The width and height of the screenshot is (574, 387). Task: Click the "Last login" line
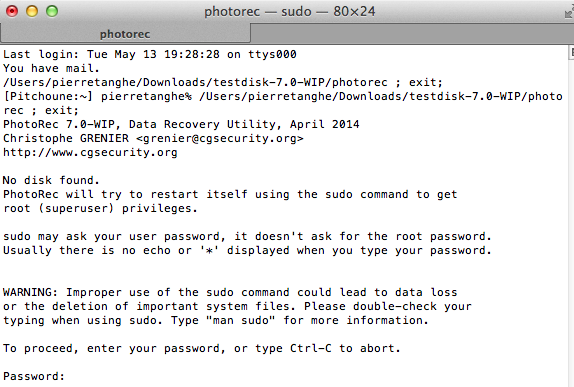[150, 54]
